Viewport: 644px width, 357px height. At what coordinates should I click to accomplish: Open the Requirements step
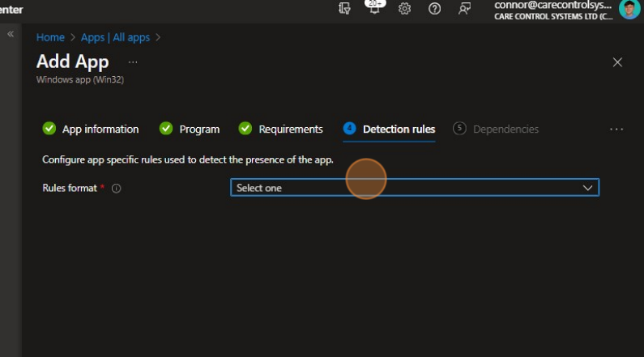click(x=290, y=129)
